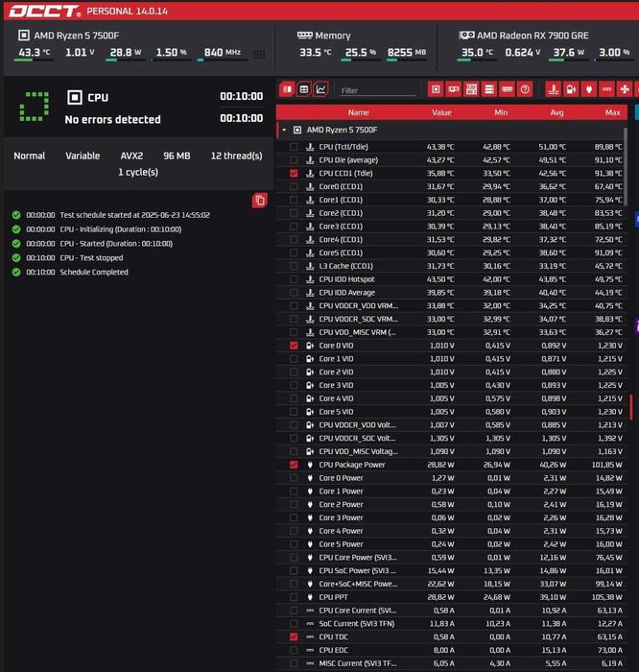639x672 pixels.
Task: Click the CPU temperature 43.3 °C readout
Action: click(x=35, y=52)
